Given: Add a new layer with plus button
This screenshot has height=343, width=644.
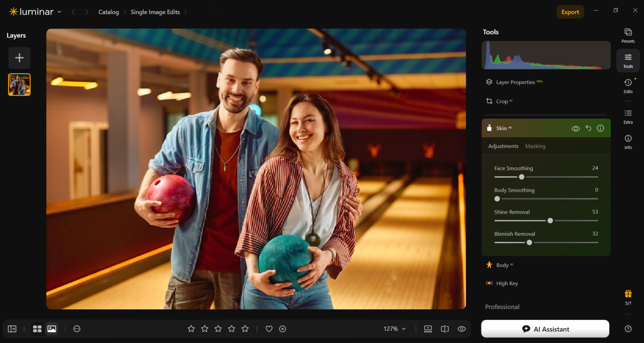Looking at the screenshot, I should (x=19, y=58).
